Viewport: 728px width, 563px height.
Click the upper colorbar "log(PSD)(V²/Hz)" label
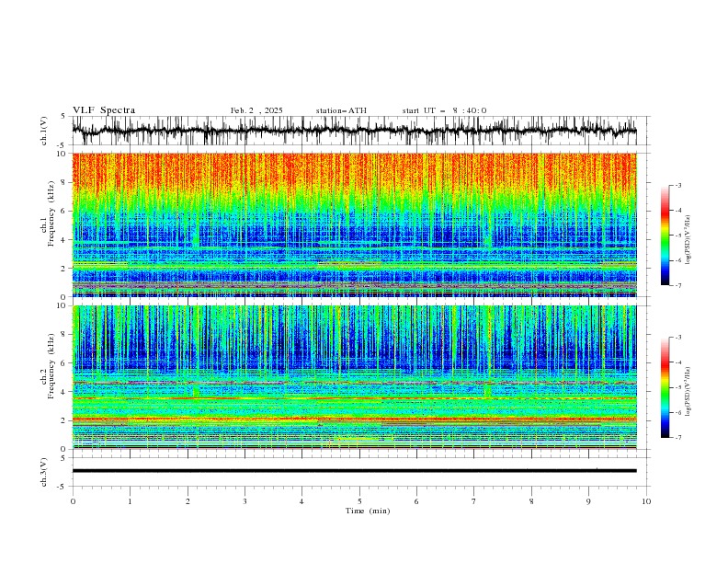pos(688,240)
